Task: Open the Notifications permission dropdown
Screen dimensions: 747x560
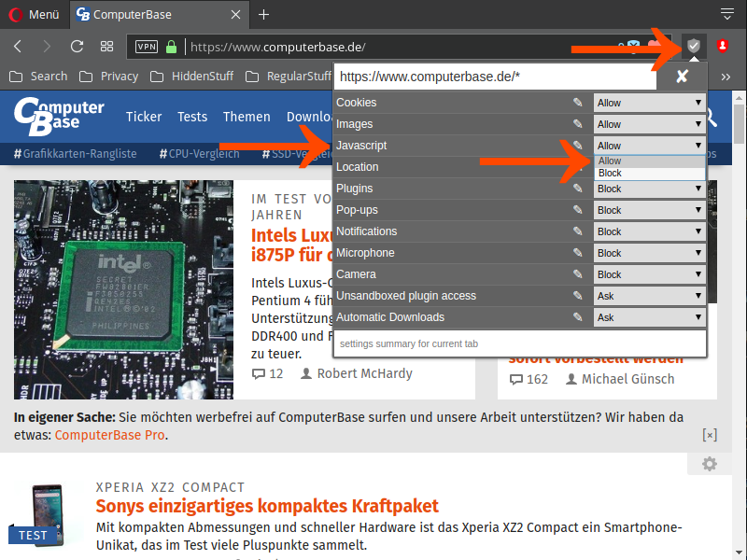Action: (x=649, y=231)
